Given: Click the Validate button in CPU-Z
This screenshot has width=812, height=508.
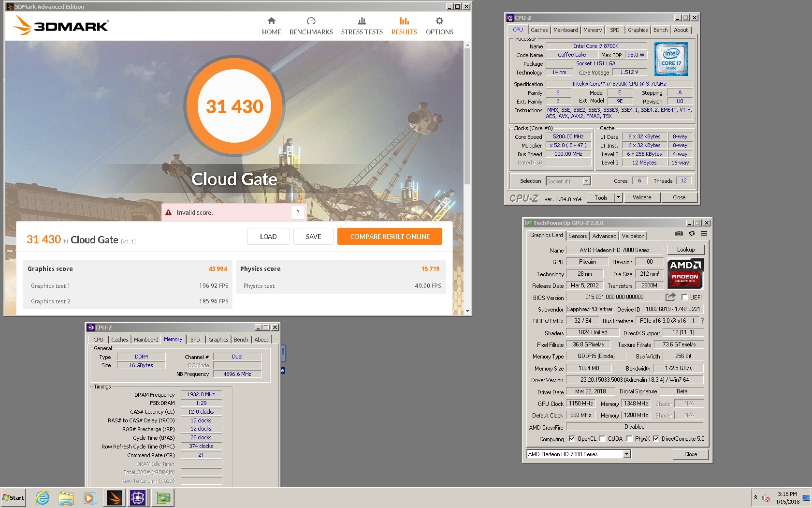Looking at the screenshot, I should point(642,197).
